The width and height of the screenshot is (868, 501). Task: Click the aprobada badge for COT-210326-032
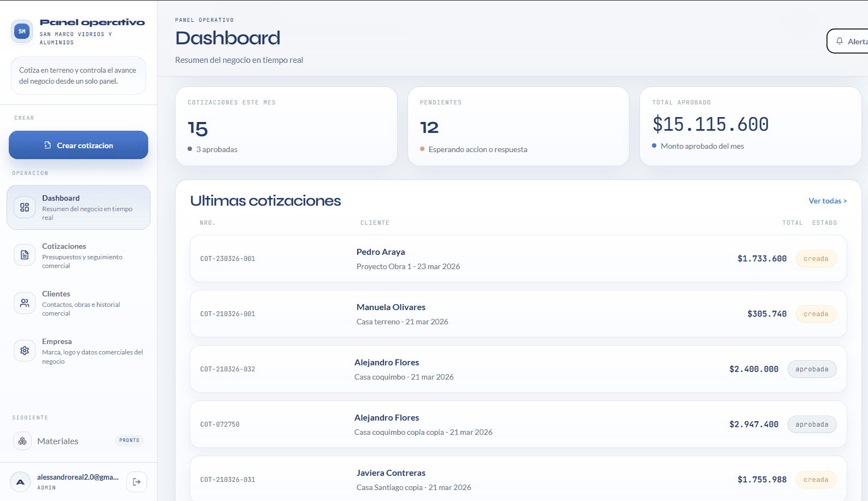812,369
